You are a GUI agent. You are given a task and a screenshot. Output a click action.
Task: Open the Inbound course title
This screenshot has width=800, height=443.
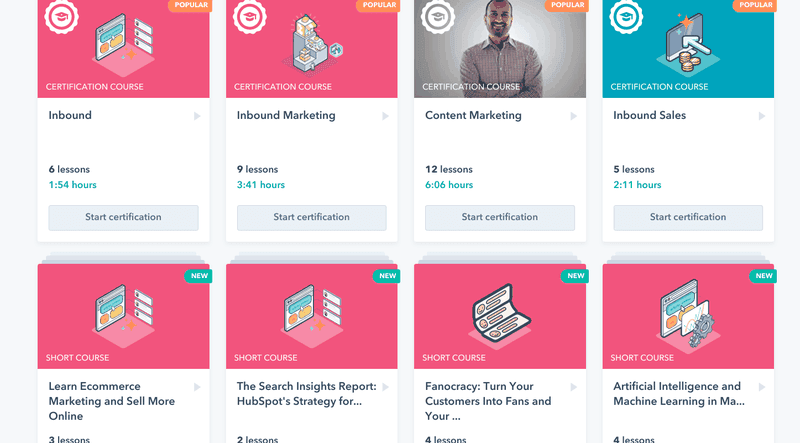70,115
